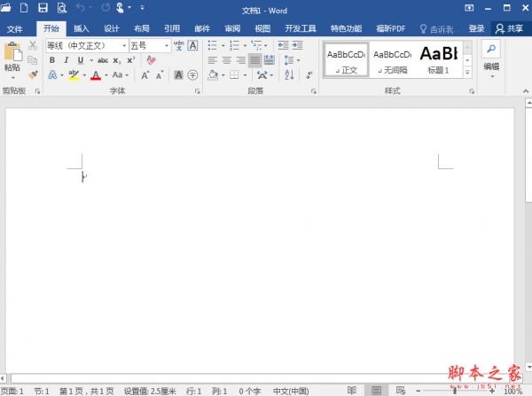532x396 pixels.
Task: Open the Line Spacing dropdown
Action: coord(292,60)
